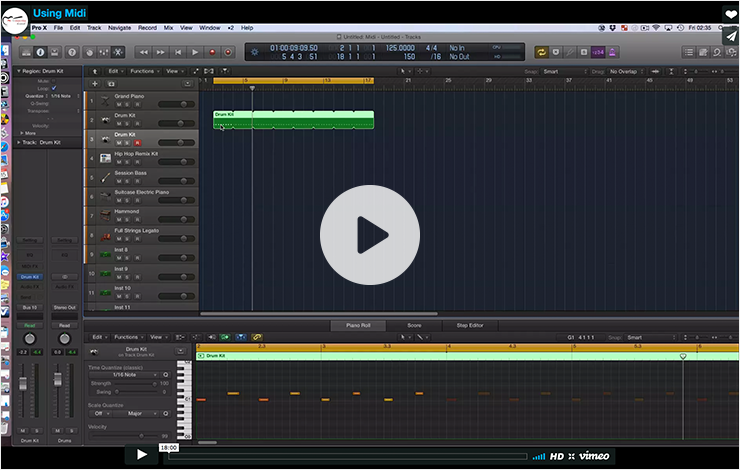Switch to the Score tab

[414, 326]
